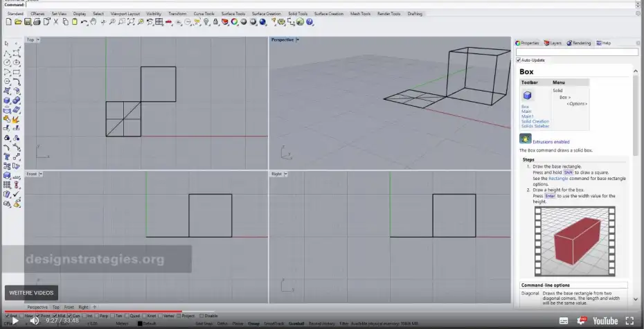Open the Front viewport dropdown arrow
This screenshot has width=644, height=329.
(x=41, y=174)
